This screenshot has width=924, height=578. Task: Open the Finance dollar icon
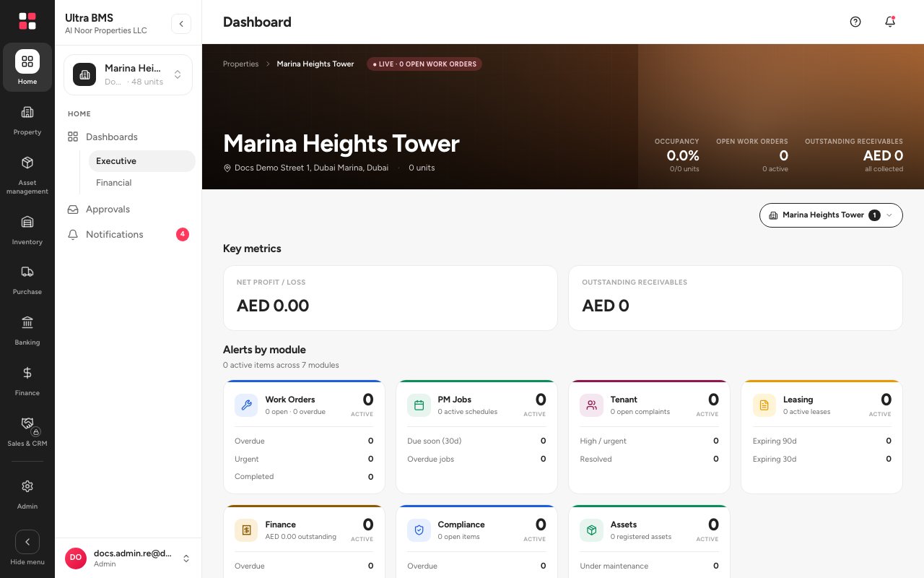pos(27,373)
